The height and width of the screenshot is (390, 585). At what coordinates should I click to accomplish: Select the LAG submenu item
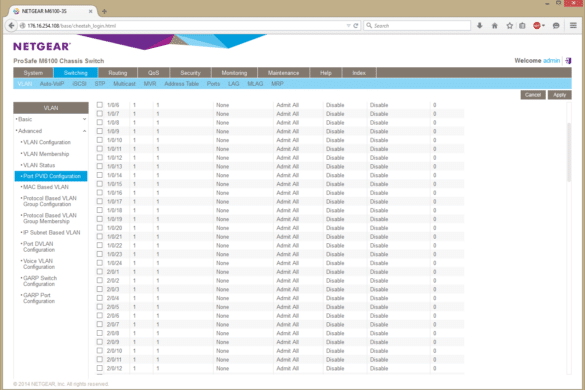[234, 84]
